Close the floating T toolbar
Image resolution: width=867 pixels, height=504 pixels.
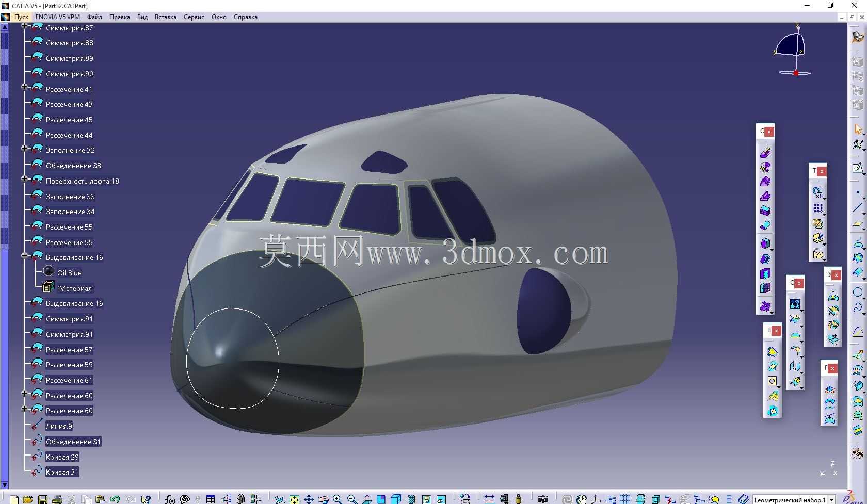[x=822, y=171]
